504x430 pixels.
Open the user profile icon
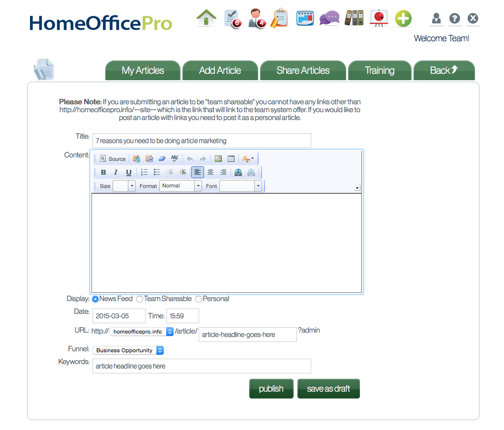(x=436, y=18)
